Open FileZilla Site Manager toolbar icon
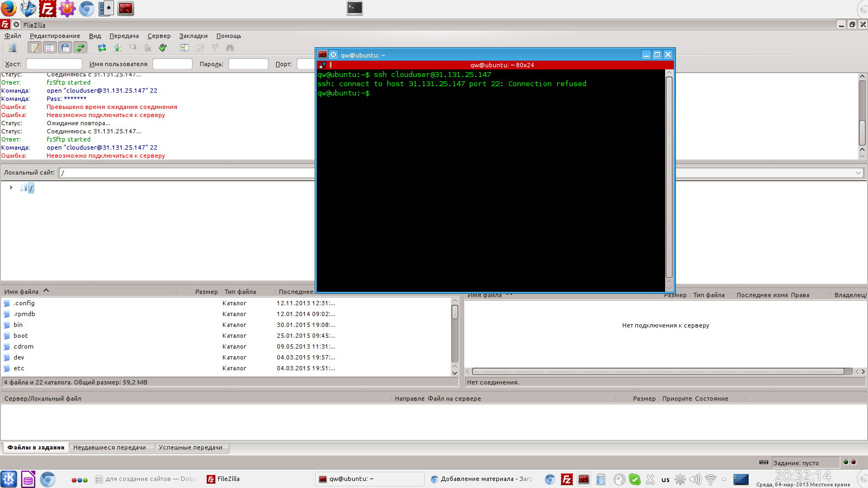 (x=12, y=48)
